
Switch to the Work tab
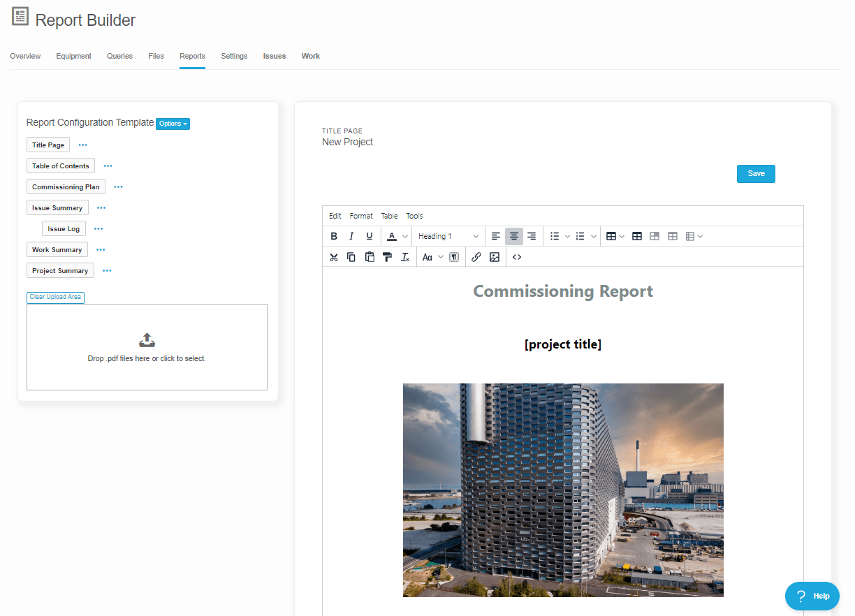coord(311,56)
